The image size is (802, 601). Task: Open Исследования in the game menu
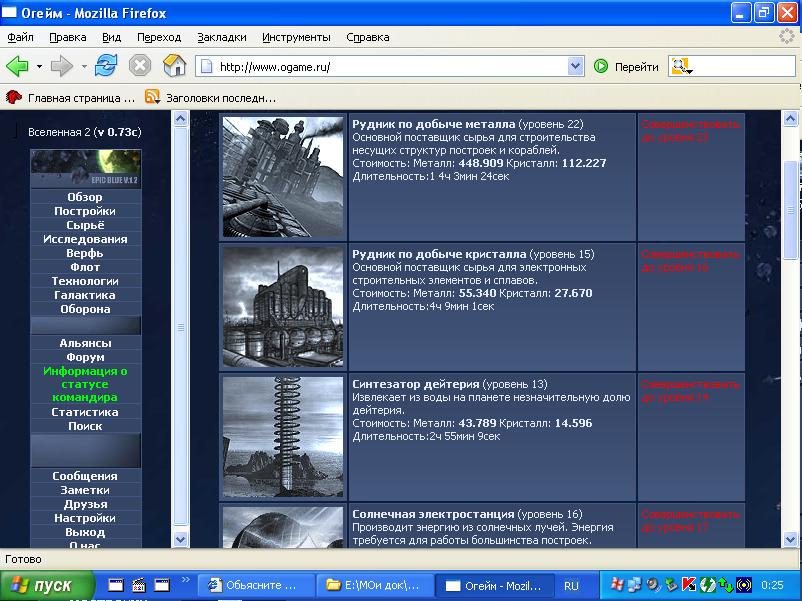point(85,239)
